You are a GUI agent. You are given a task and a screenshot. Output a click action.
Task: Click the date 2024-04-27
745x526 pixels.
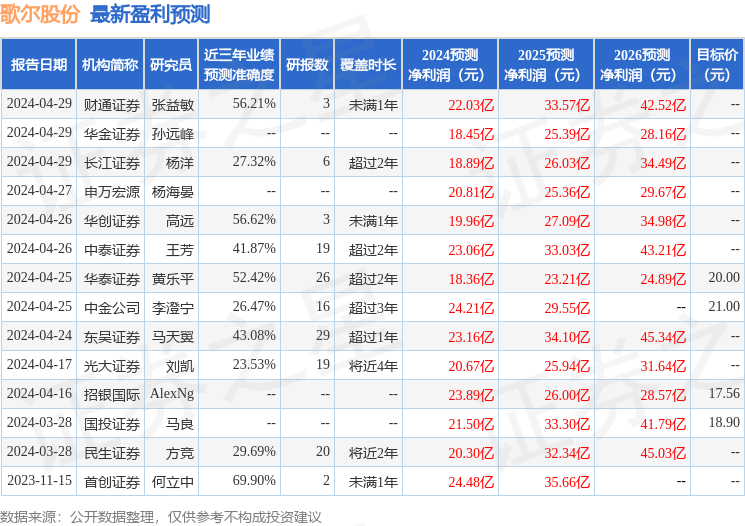point(39,190)
